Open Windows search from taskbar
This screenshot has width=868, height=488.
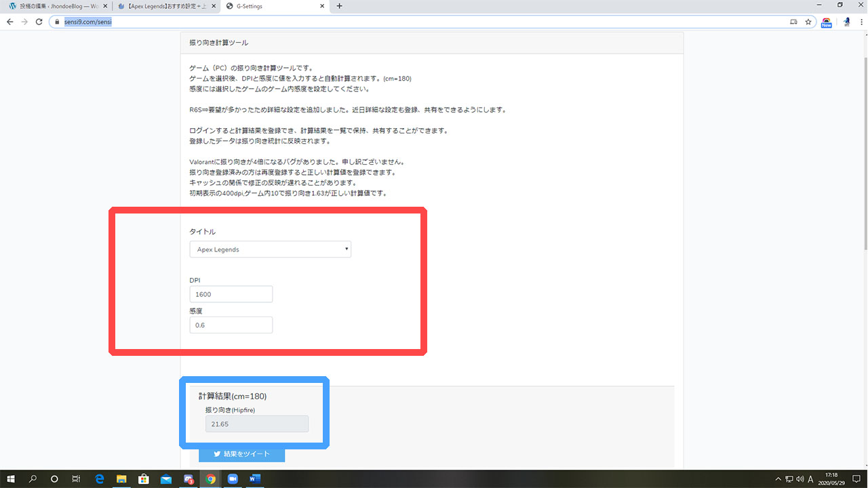coord(33,479)
